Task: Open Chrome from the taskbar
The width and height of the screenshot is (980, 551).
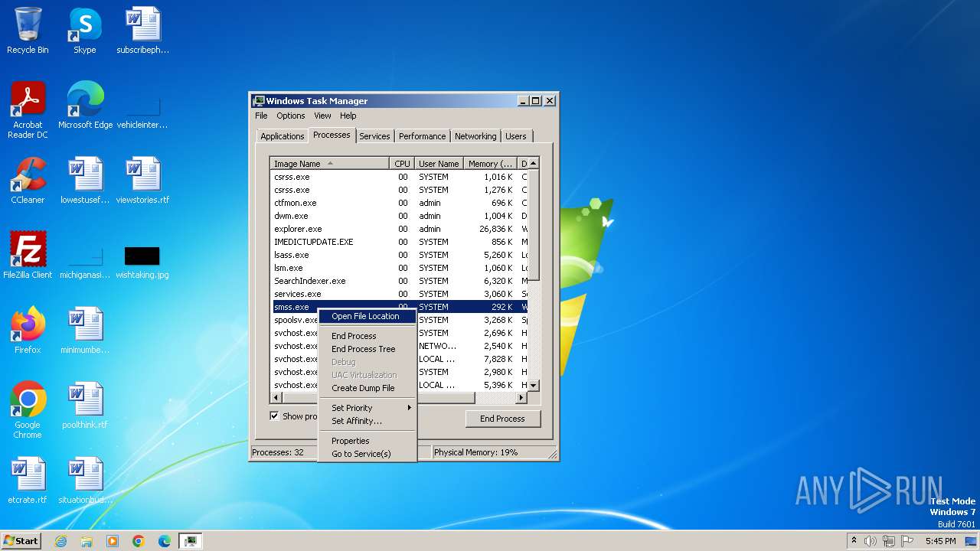Action: 139,541
